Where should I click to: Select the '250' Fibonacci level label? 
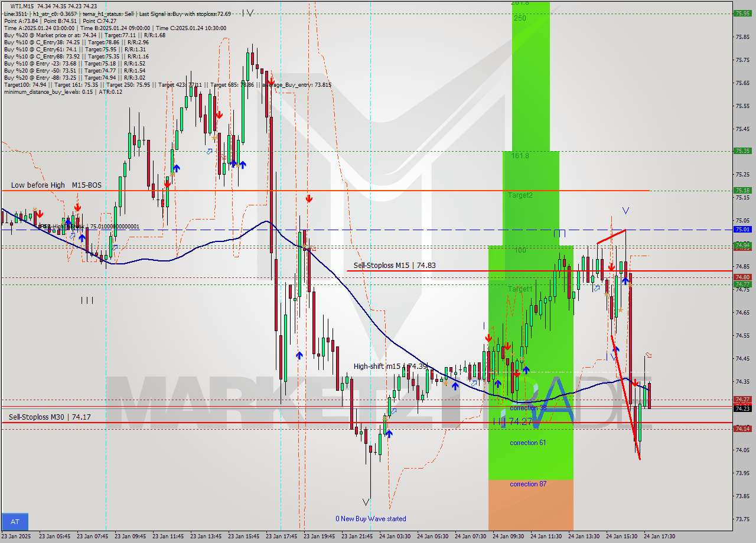520,18
